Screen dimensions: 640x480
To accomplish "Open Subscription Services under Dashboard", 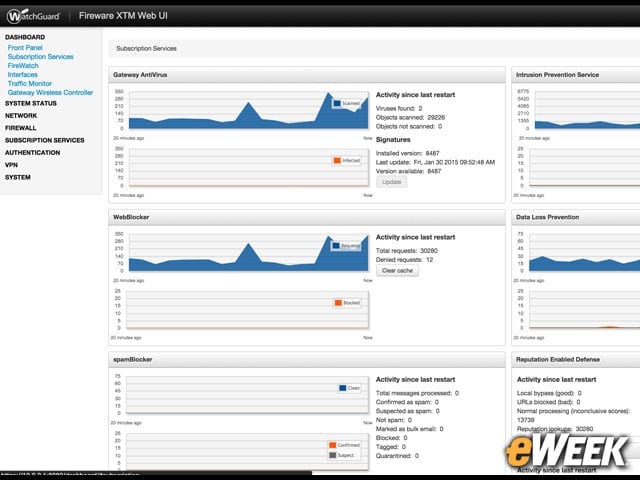I will click(40, 57).
